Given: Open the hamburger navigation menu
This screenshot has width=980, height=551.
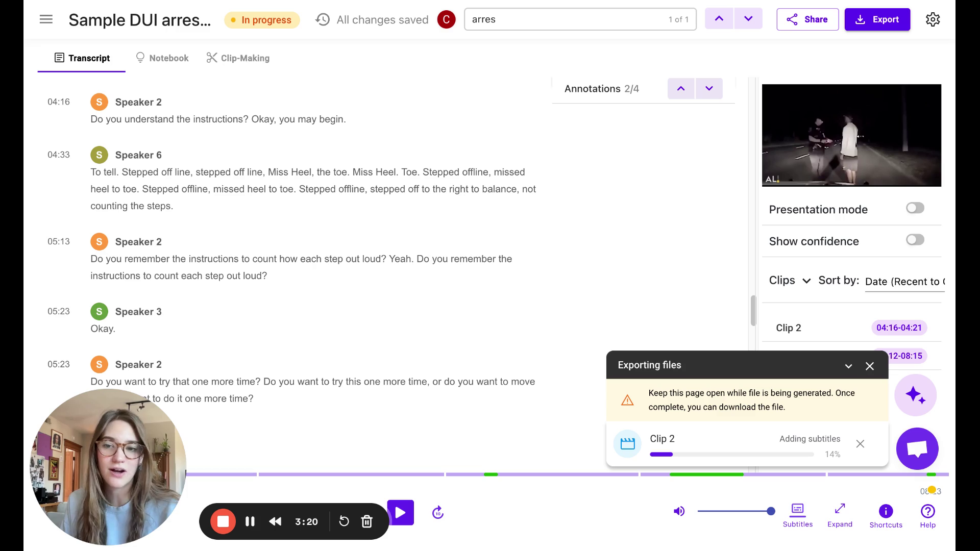Looking at the screenshot, I should [46, 19].
